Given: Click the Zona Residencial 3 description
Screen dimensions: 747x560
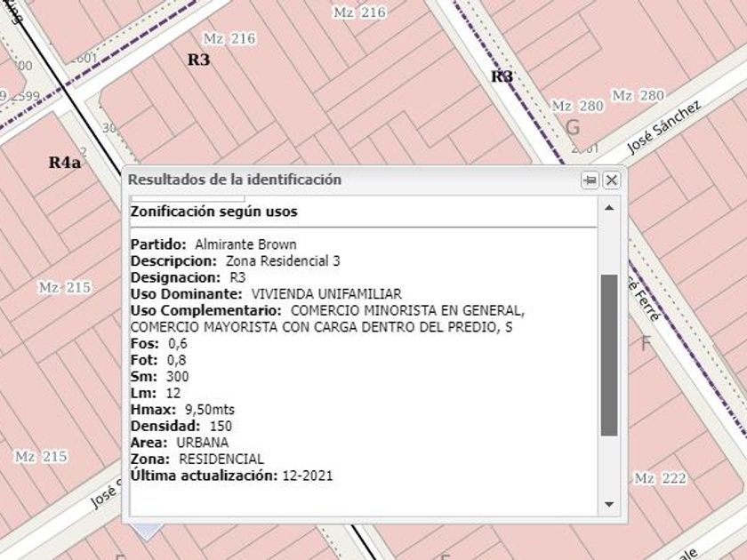Looking at the screenshot, I should (283, 261).
